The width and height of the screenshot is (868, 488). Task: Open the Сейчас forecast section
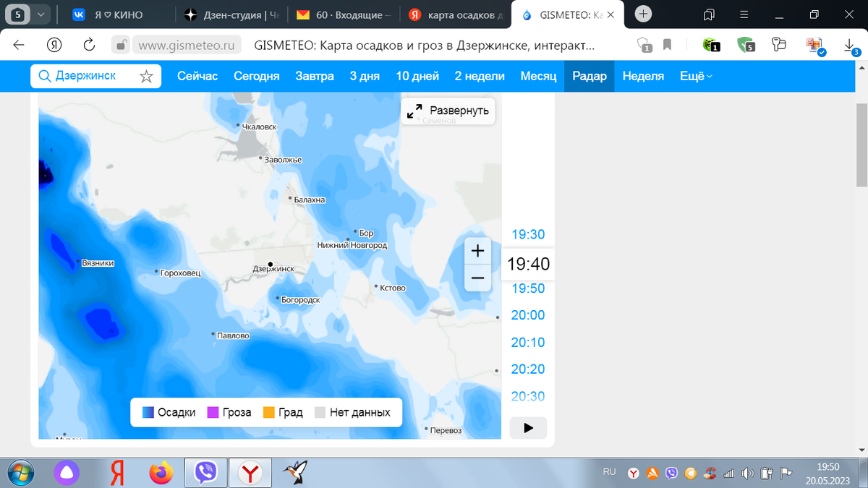coord(197,76)
